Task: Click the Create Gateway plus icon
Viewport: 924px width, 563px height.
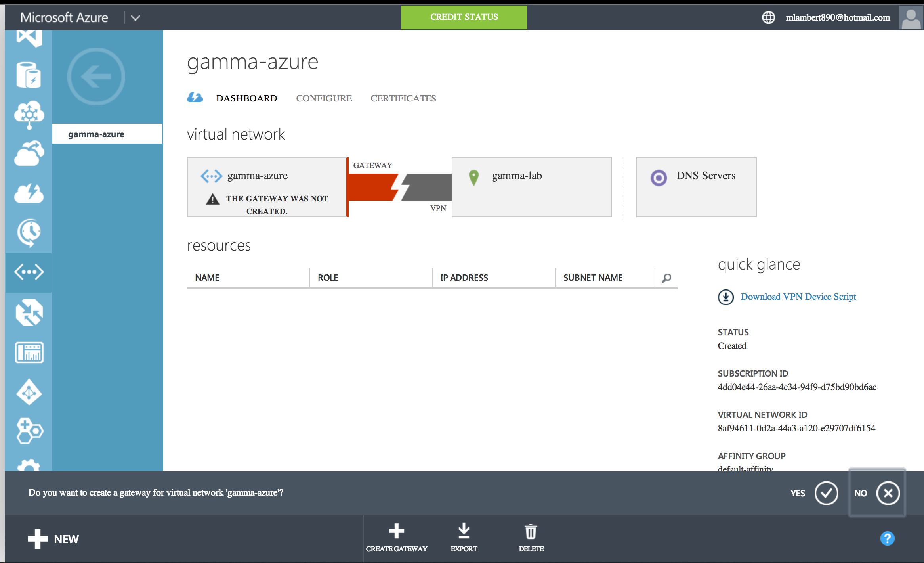Action: [x=396, y=531]
